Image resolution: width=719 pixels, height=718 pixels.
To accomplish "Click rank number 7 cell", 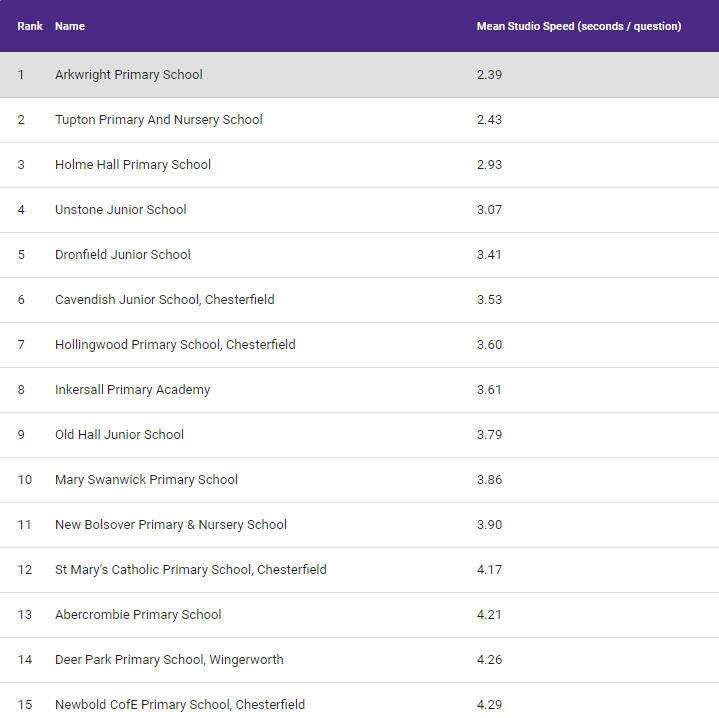I will (21, 344).
